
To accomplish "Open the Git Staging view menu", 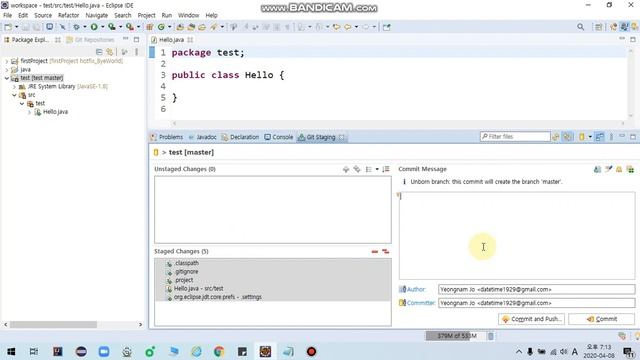I will (611, 137).
